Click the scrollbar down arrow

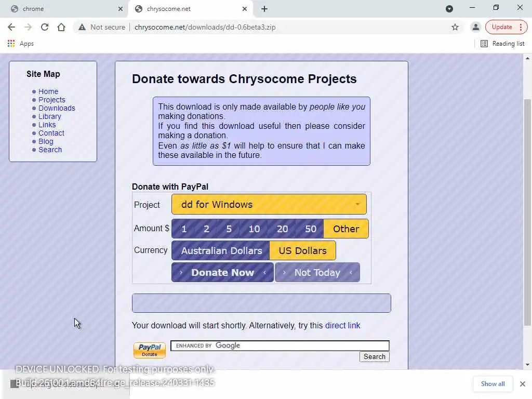(x=527, y=365)
